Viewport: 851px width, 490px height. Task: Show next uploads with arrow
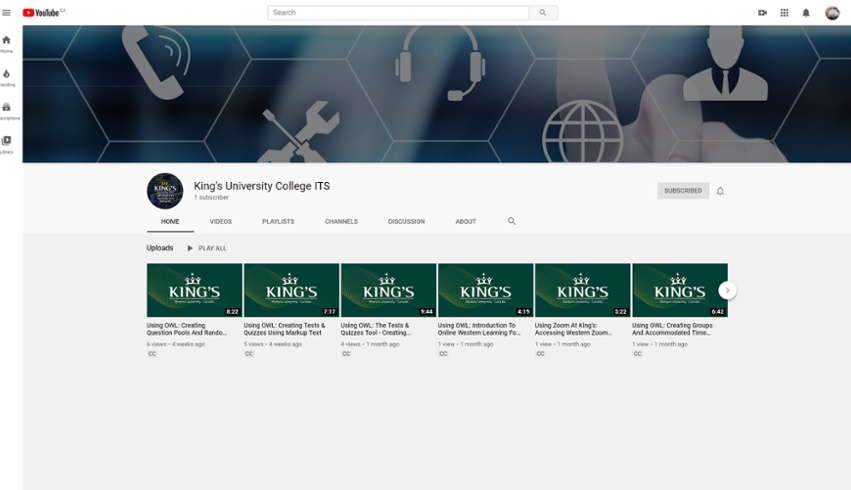click(727, 290)
